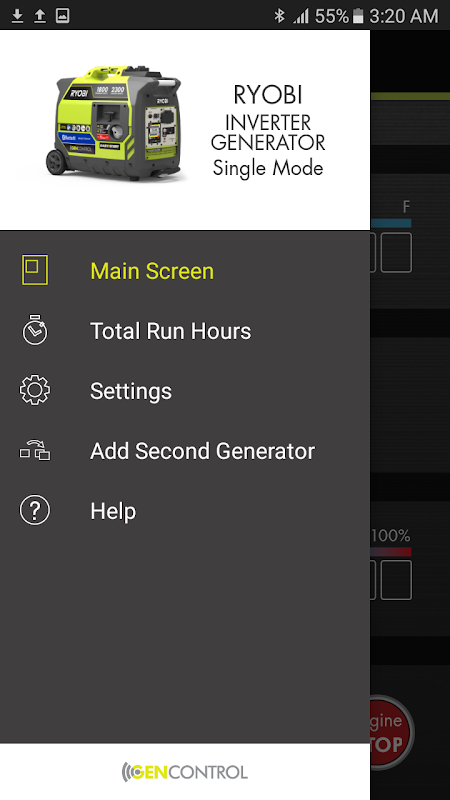450x800 pixels.
Task: Tap the Settings gear icon
Action: [x=35, y=390]
